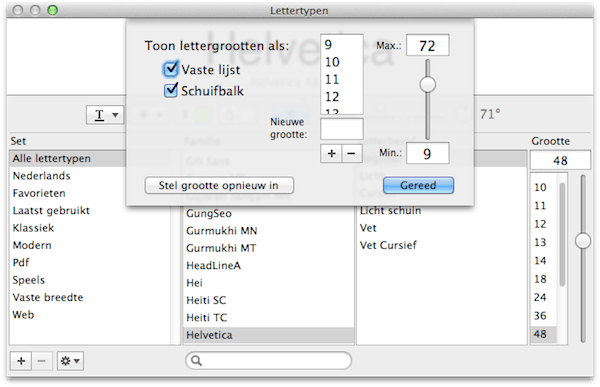This screenshot has width=600, height=387.
Task: Enable the Vaste lijst checkbox
Action: pos(171,69)
